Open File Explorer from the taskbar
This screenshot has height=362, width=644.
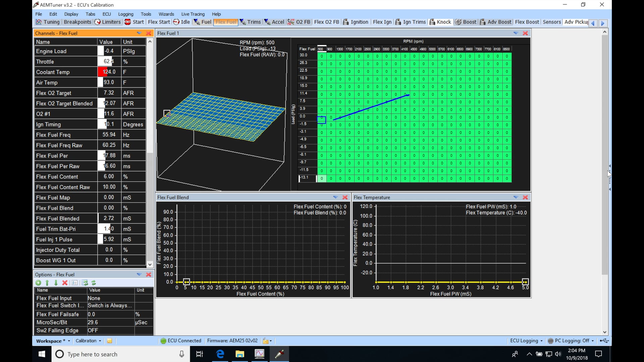click(239, 354)
